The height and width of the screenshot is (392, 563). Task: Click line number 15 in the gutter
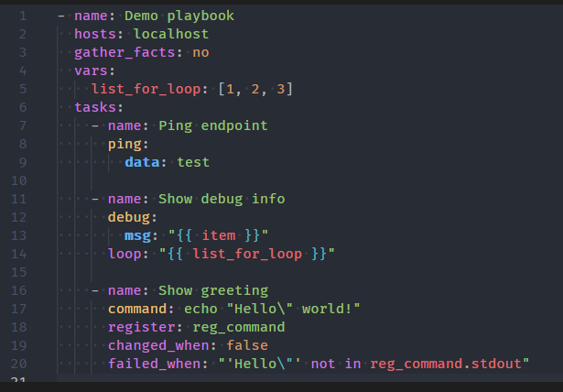tap(18, 272)
